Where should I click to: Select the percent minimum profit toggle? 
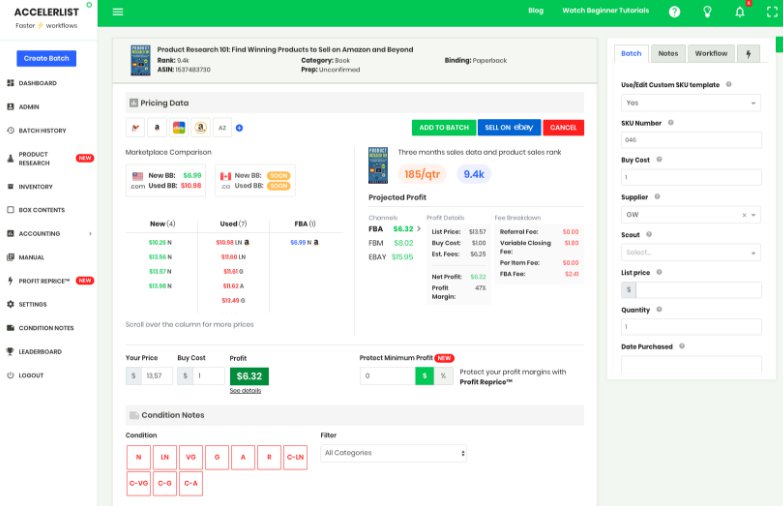coord(443,376)
